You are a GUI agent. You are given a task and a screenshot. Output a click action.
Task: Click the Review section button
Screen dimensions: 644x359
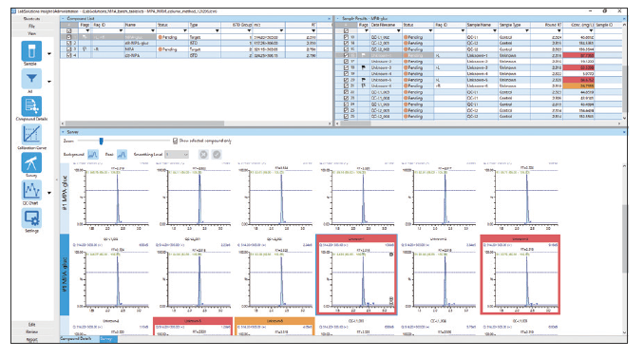click(31, 331)
